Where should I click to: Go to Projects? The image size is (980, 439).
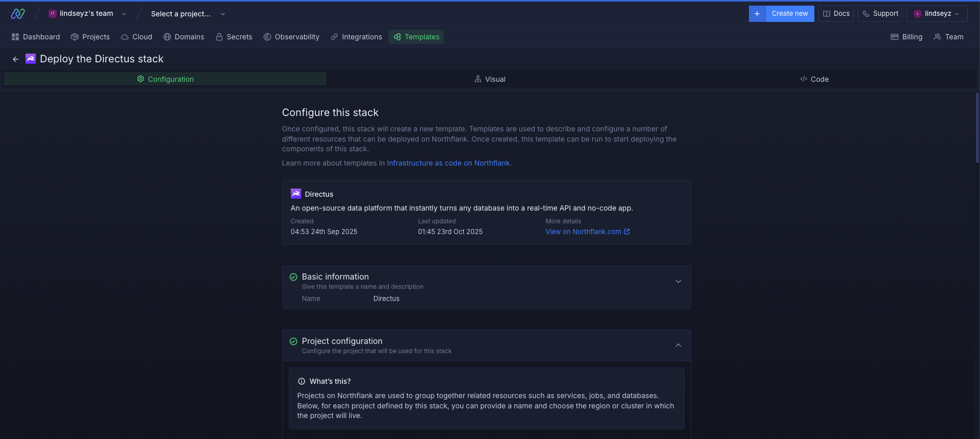(90, 37)
